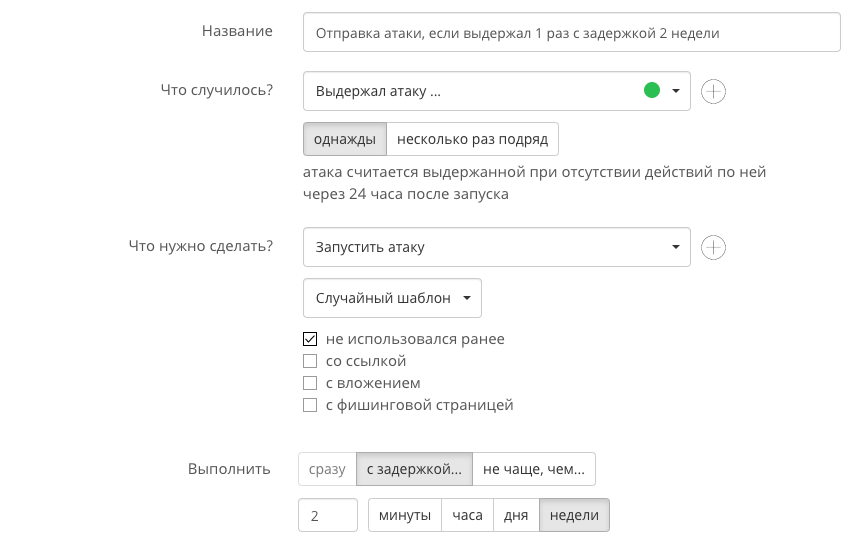
Task: Select the 'однажды' option
Action: 345,139
